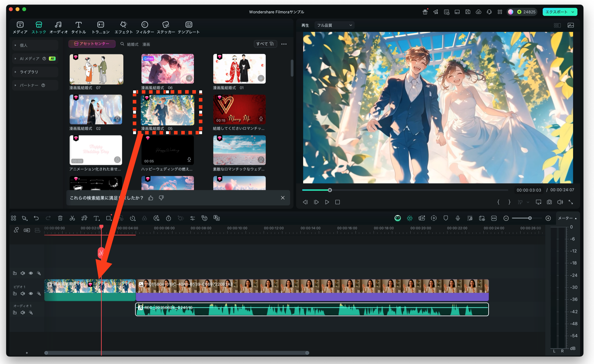Image resolution: width=594 pixels, height=364 pixels.
Task: Adjust the preview volume speaker icon
Action: click(560, 202)
